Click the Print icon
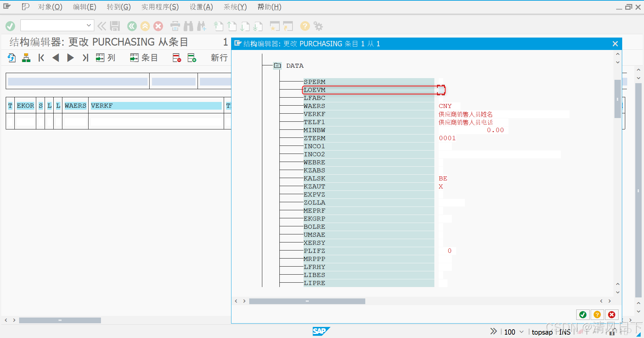The width and height of the screenshot is (644, 338). [175, 26]
